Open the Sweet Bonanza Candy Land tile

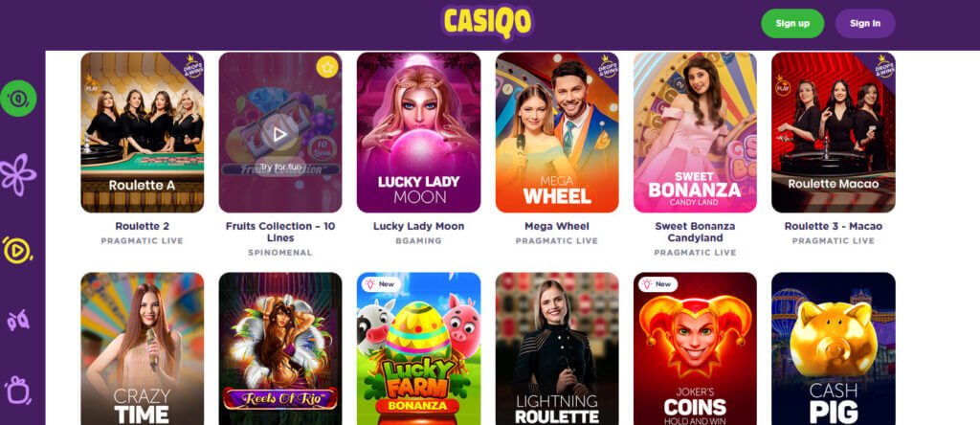pyautogui.click(x=695, y=132)
